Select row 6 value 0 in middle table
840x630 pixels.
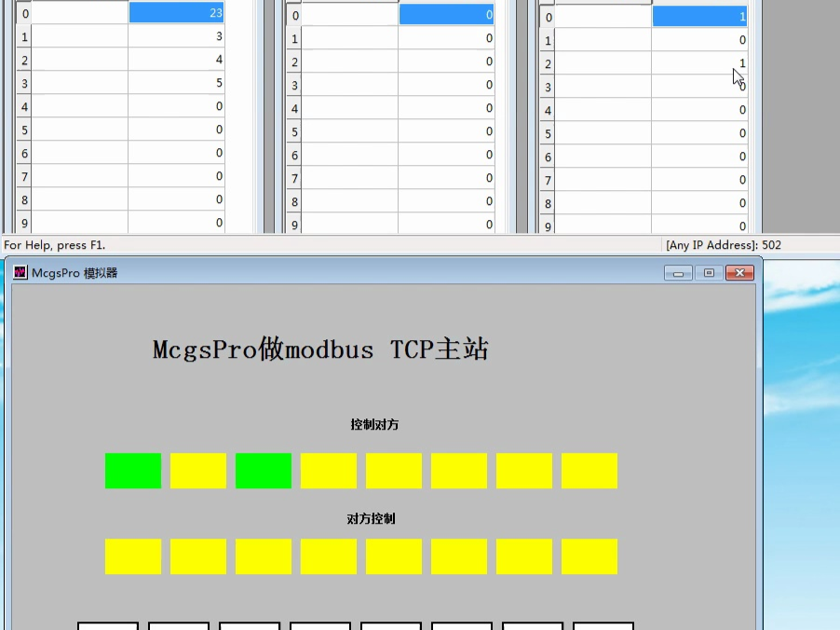[x=446, y=155]
